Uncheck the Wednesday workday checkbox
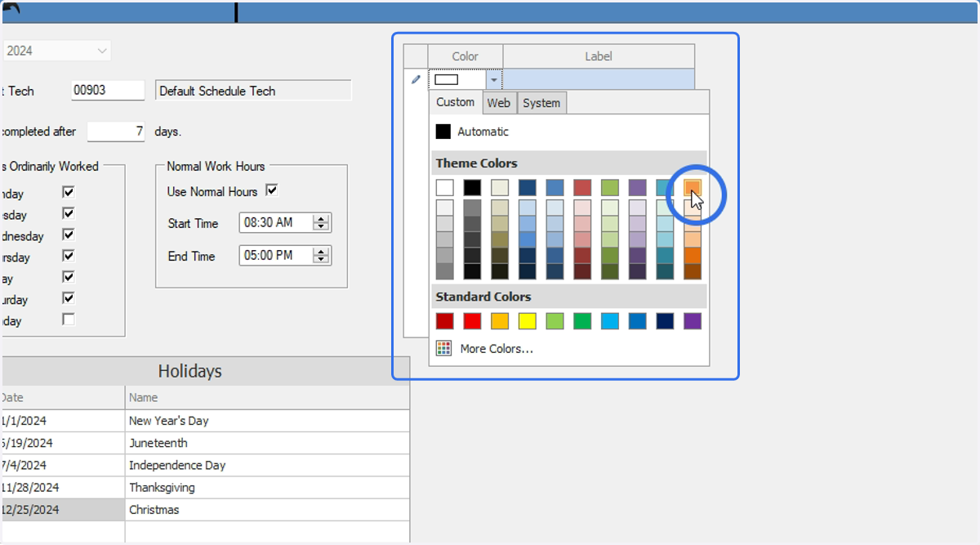The image size is (980, 545). [69, 235]
